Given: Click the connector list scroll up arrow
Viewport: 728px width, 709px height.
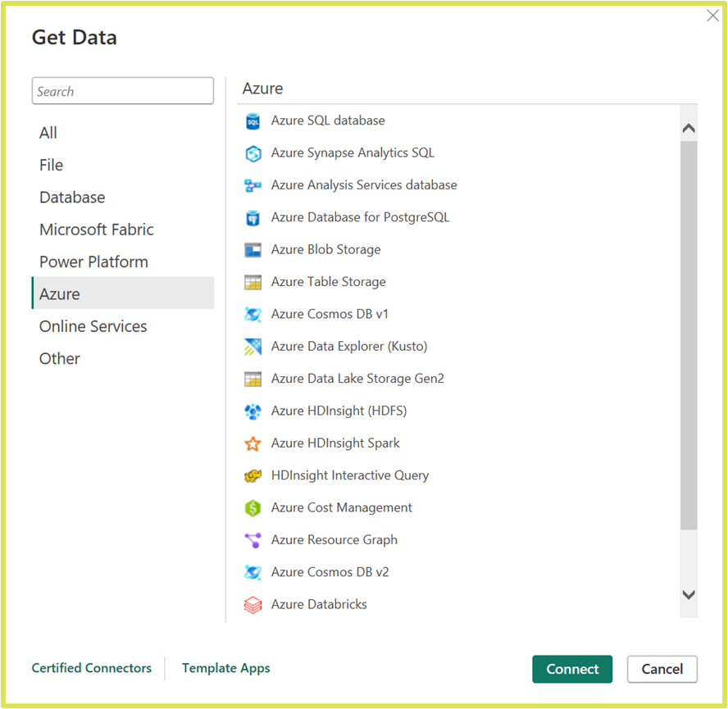Looking at the screenshot, I should [x=689, y=128].
